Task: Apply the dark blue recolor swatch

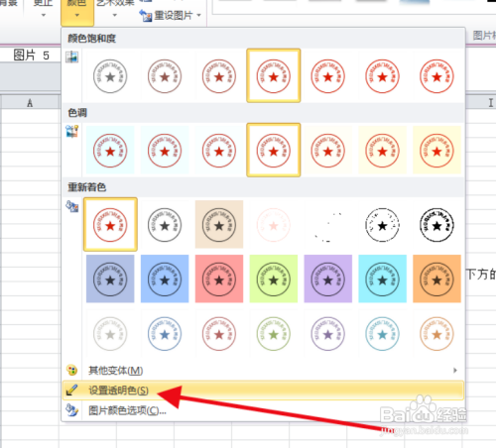Action: pyautogui.click(x=165, y=279)
